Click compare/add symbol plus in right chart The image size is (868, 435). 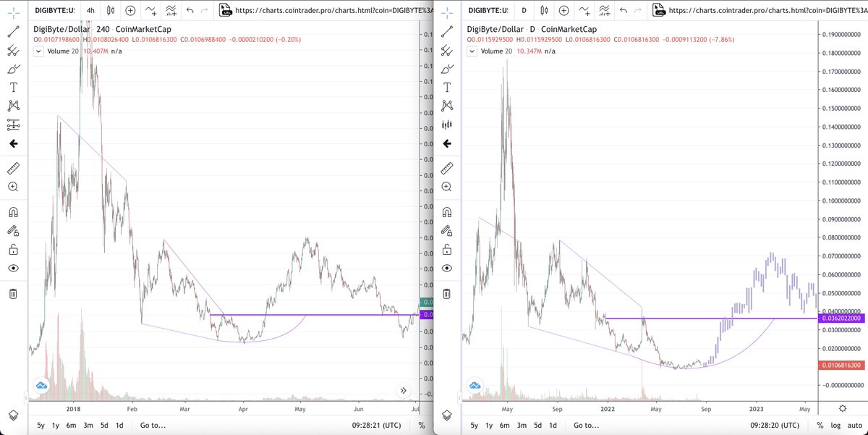[x=563, y=11]
